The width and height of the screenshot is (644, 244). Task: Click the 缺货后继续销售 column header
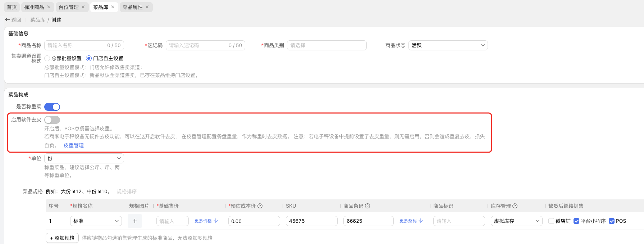click(x=566, y=206)
